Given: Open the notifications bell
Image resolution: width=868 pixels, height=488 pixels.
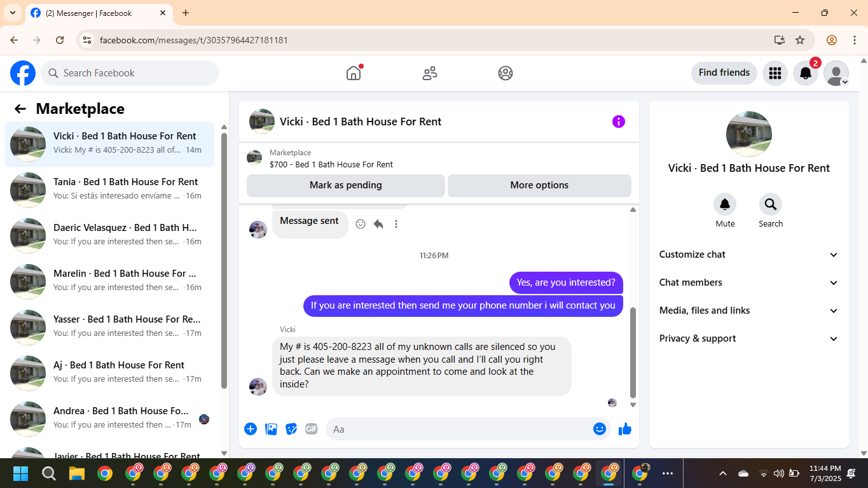Looking at the screenshot, I should [x=806, y=73].
